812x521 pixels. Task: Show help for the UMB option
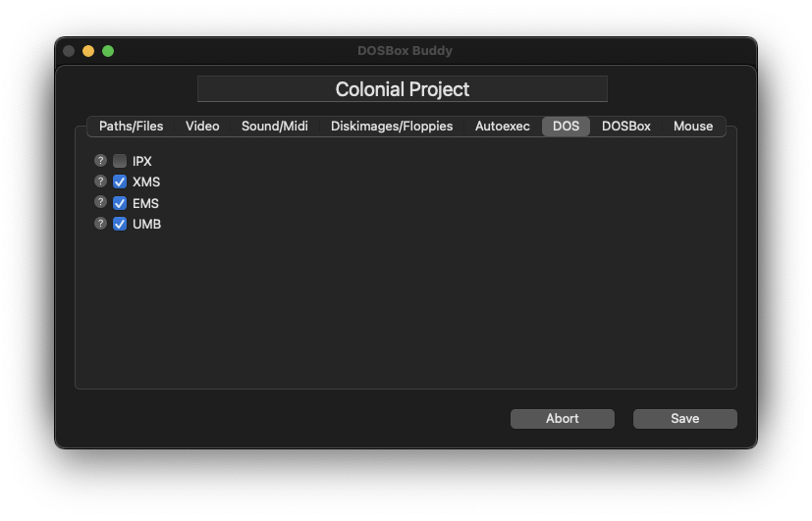[x=100, y=224]
